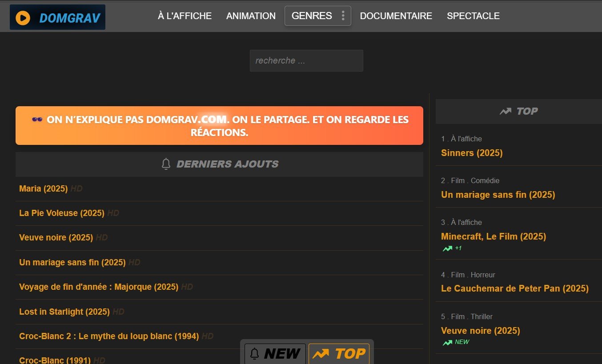The height and width of the screenshot is (364, 602).
Task: Click the recherche search field
Action: [x=306, y=60]
